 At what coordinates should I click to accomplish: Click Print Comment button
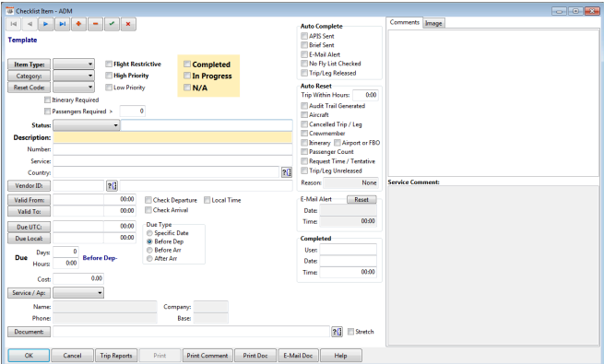tap(207, 356)
